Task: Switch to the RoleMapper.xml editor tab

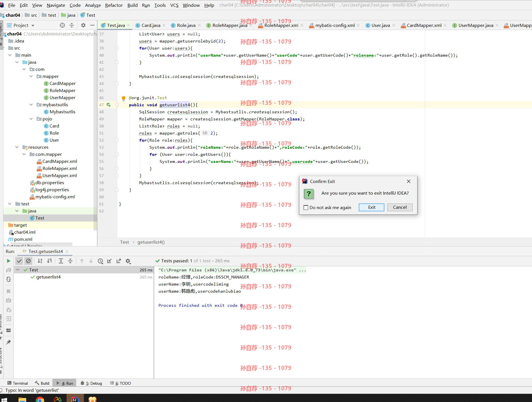Action: coord(281,25)
